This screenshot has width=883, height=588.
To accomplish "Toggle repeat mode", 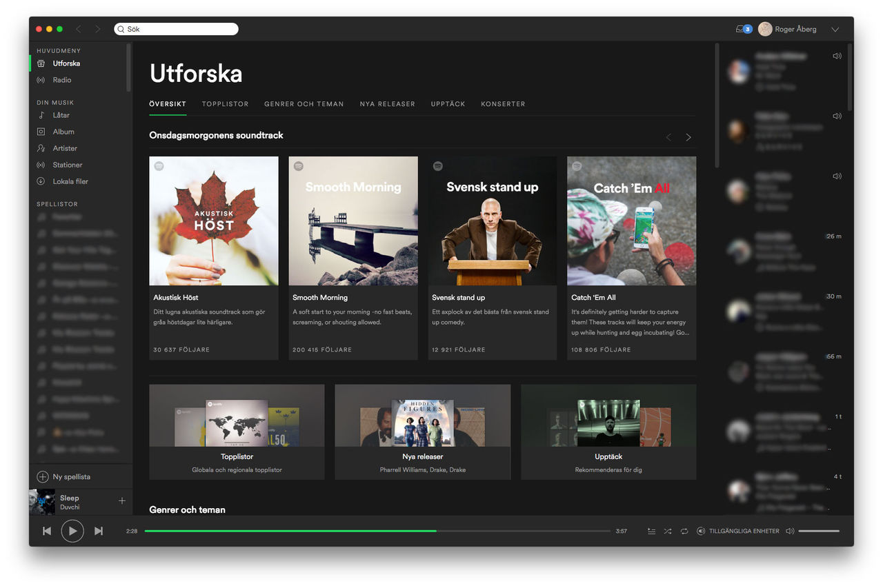I will point(684,531).
